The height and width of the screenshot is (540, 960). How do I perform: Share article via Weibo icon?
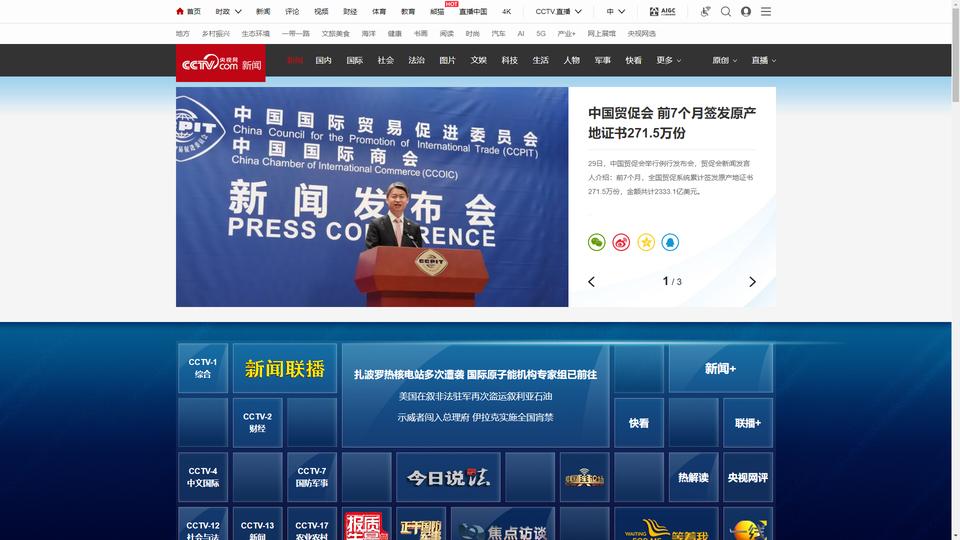(621, 242)
